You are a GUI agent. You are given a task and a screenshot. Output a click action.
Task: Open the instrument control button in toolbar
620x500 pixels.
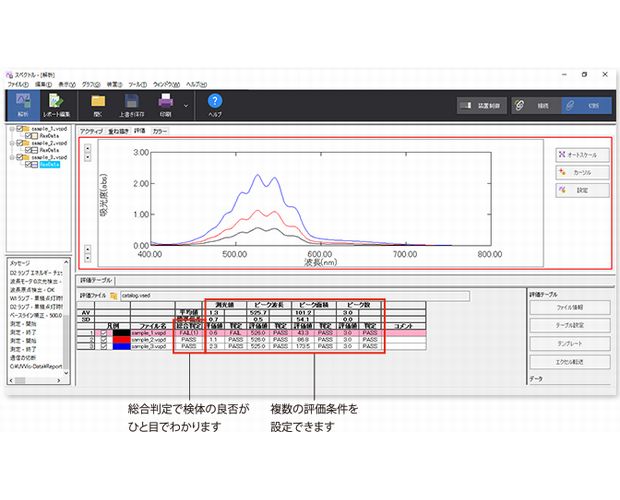click(x=482, y=106)
